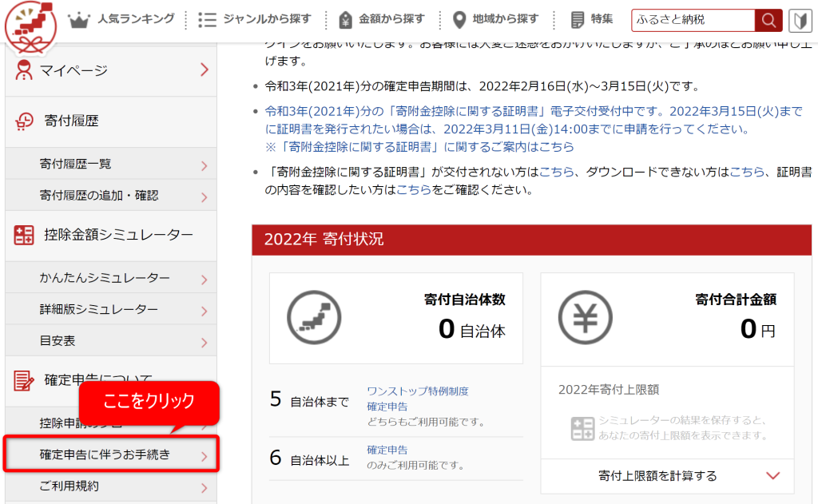
Task: Open 寄付履歴の追加・確認 in sidebar
Action: [x=99, y=196]
